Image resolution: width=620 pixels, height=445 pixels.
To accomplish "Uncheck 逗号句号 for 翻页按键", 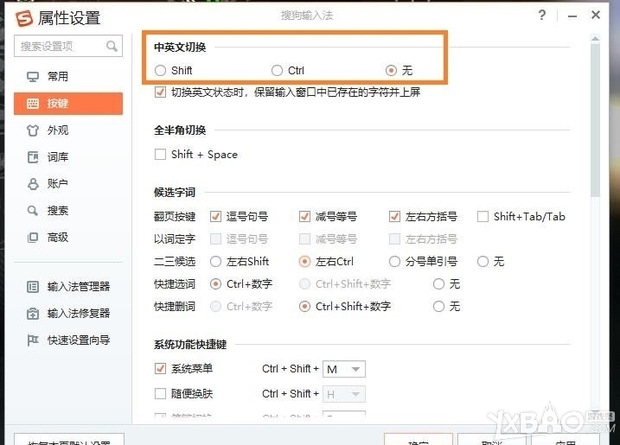I will (x=215, y=216).
